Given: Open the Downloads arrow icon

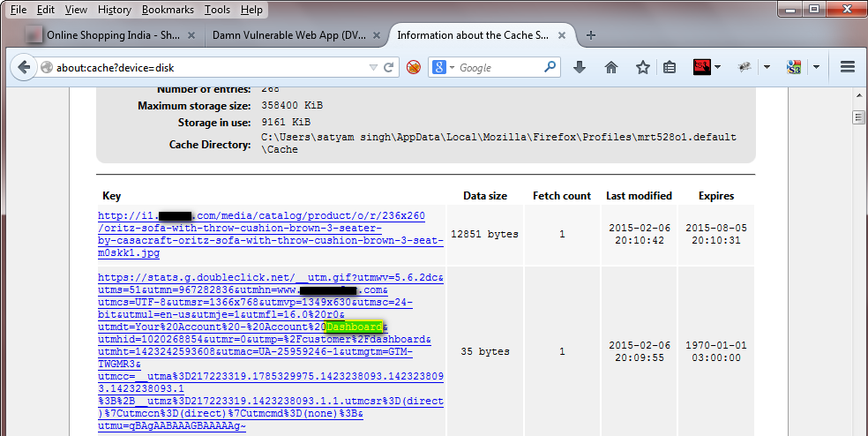Looking at the screenshot, I should 580,67.
